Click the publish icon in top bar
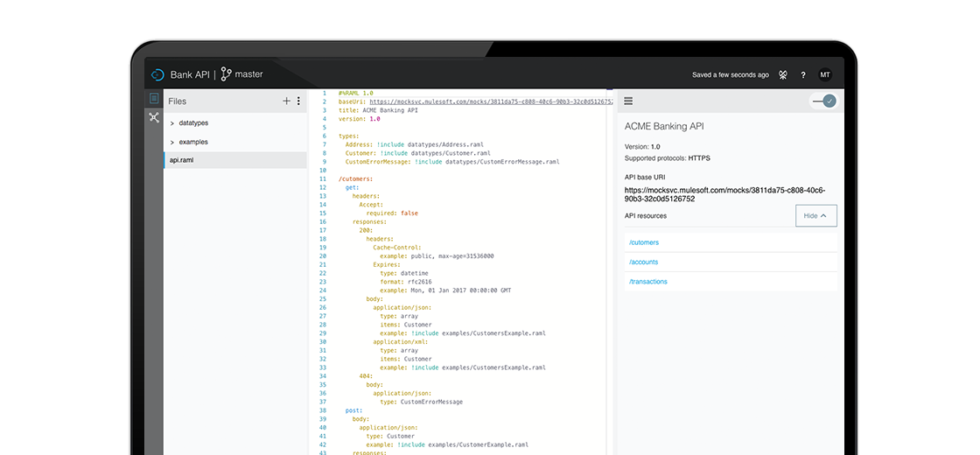This screenshot has width=980, height=455. [x=782, y=74]
